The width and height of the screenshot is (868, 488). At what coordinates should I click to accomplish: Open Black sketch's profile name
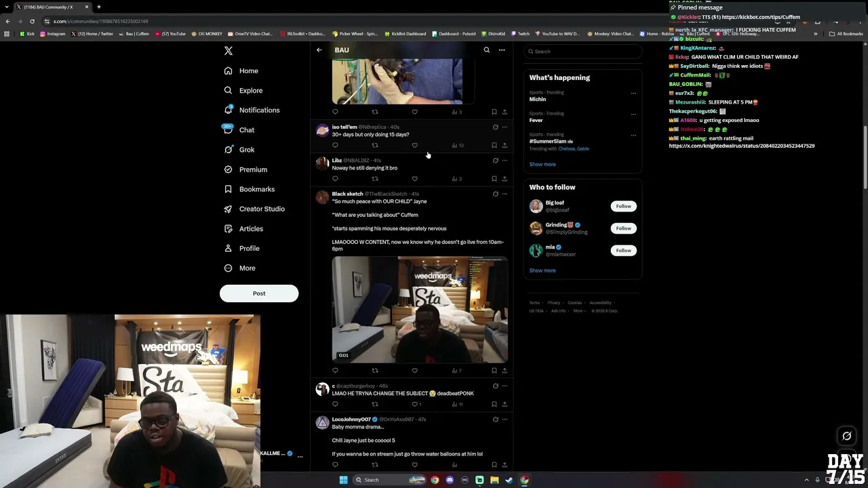click(348, 194)
